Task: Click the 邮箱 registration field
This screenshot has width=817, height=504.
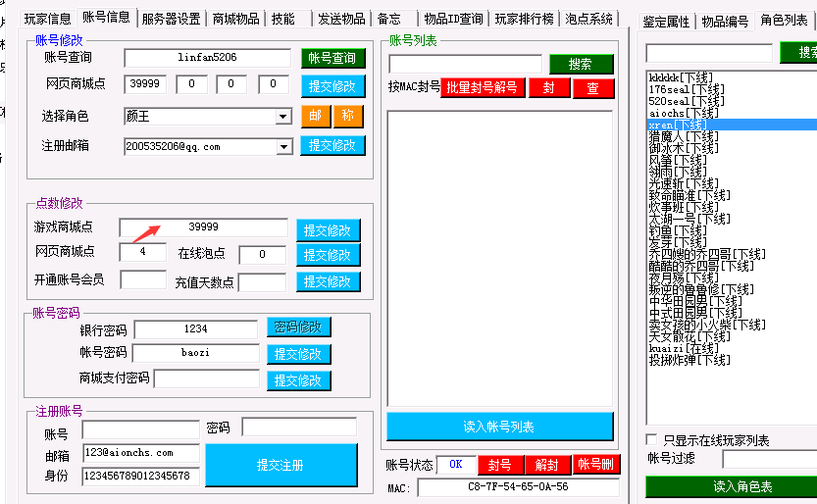Action: coord(140,453)
